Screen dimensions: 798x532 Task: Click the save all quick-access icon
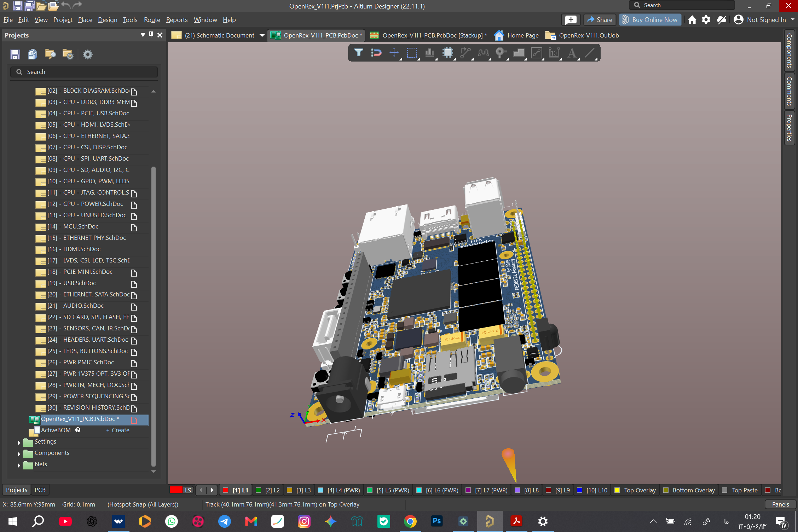(29, 6)
